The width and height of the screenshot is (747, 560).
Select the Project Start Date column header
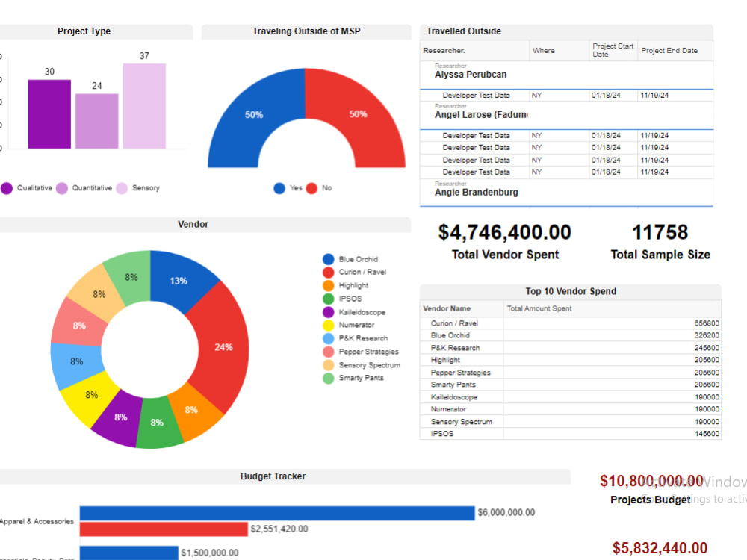click(611, 50)
